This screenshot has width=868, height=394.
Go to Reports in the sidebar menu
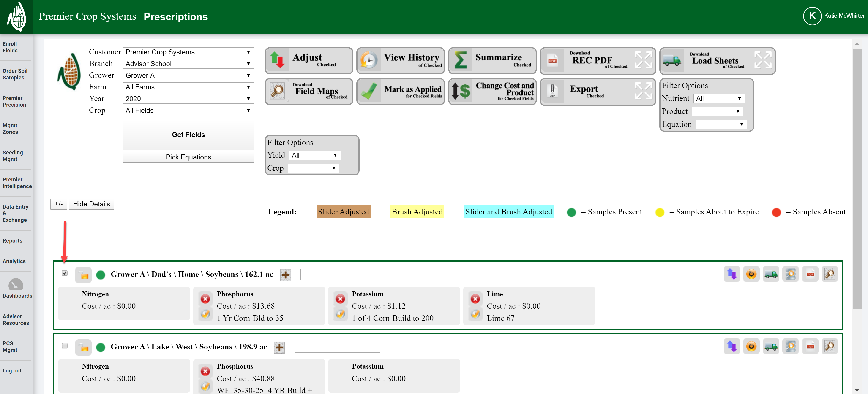12,240
